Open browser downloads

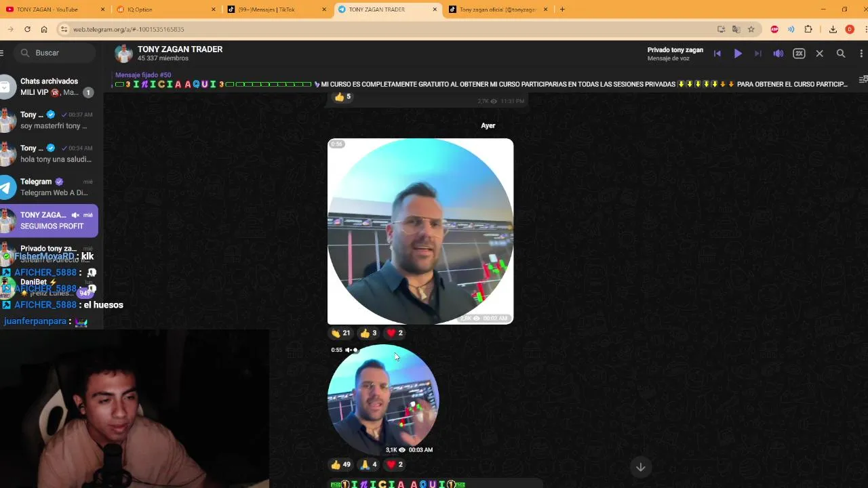(x=833, y=29)
